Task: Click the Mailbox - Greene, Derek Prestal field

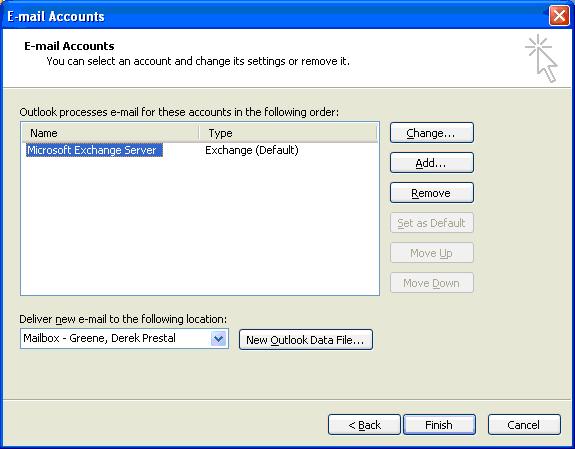Action: 124,338
